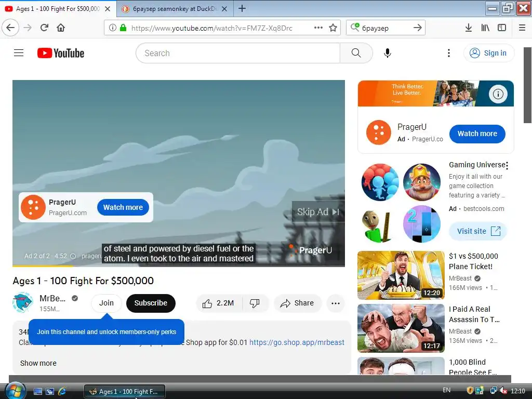Toggle the browser sidebar view

click(x=502, y=28)
